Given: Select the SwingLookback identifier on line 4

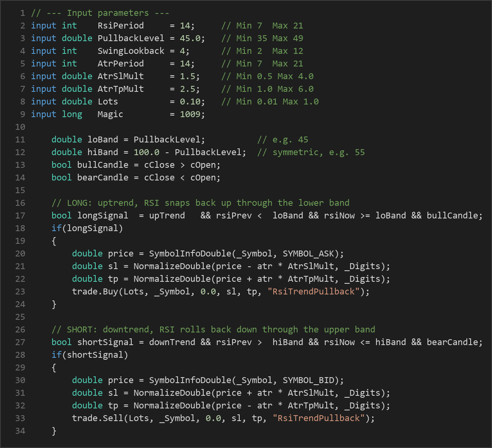Looking at the screenshot, I should pyautogui.click(x=131, y=51).
